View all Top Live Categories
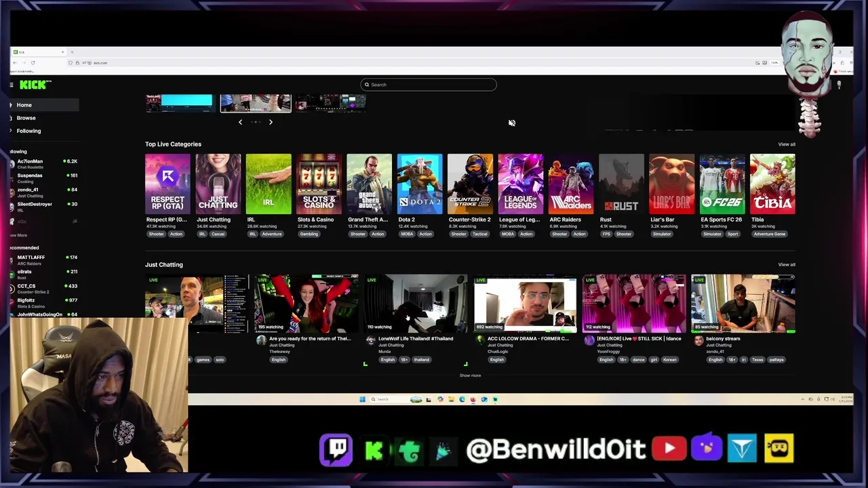868x488 pixels. click(787, 144)
